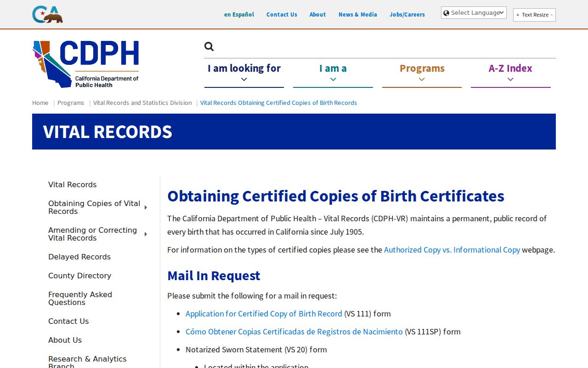Screen dimensions: 588x368
Task: Select Vital Records in the sidebar
Action: tap(73, 184)
